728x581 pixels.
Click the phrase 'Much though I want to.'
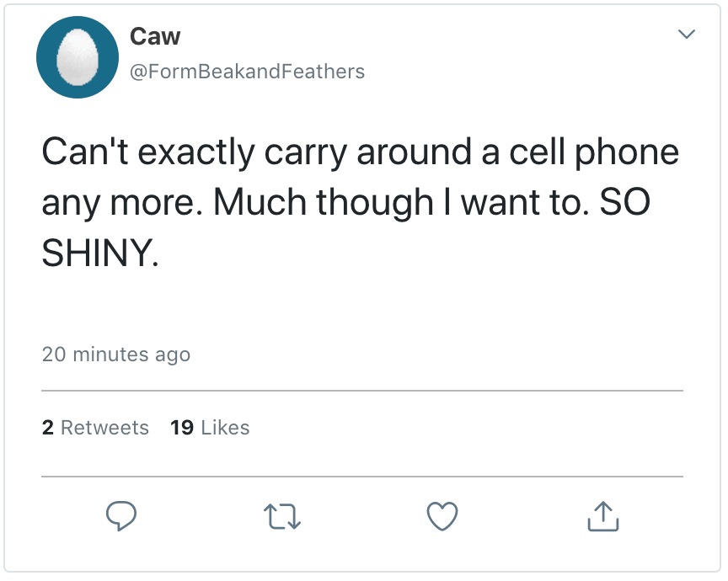click(403, 202)
